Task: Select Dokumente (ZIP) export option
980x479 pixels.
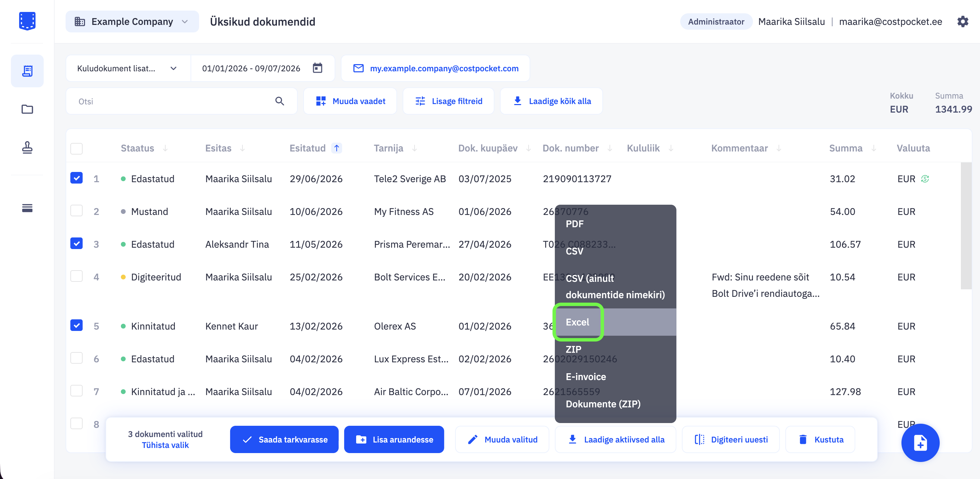Action: tap(615, 404)
